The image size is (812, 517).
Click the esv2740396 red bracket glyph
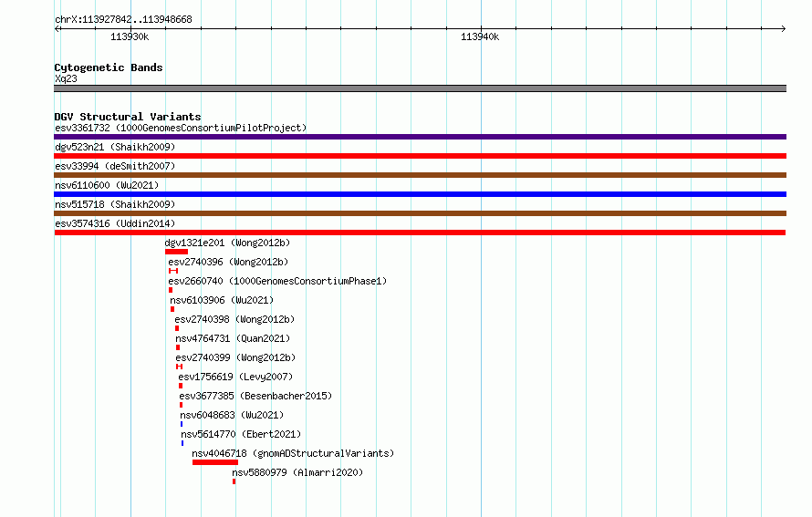(x=173, y=271)
